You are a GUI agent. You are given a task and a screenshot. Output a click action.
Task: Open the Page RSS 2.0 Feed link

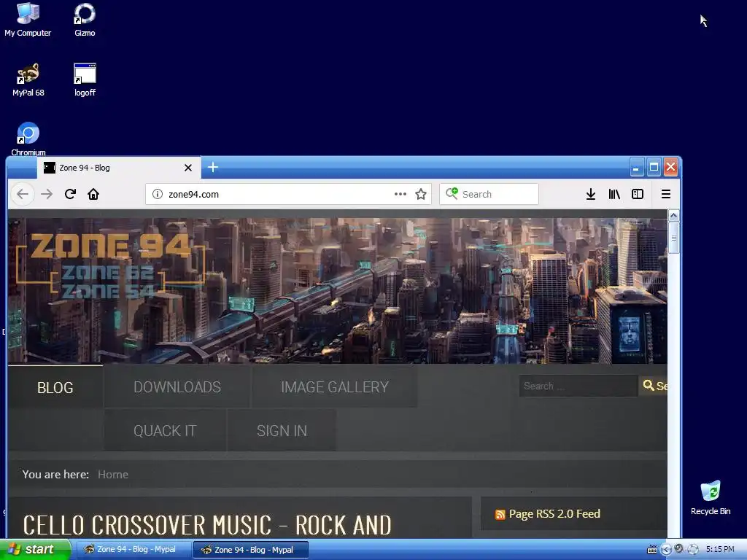point(554,514)
